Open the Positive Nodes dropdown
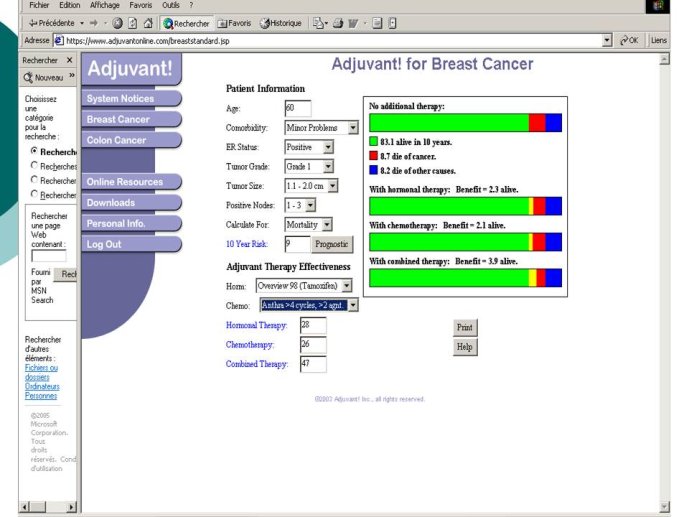This screenshot has height=517, width=689. pos(300,205)
